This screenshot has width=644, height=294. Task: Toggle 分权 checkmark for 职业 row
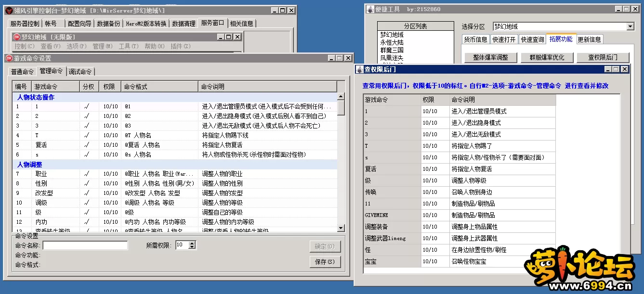coord(86,174)
